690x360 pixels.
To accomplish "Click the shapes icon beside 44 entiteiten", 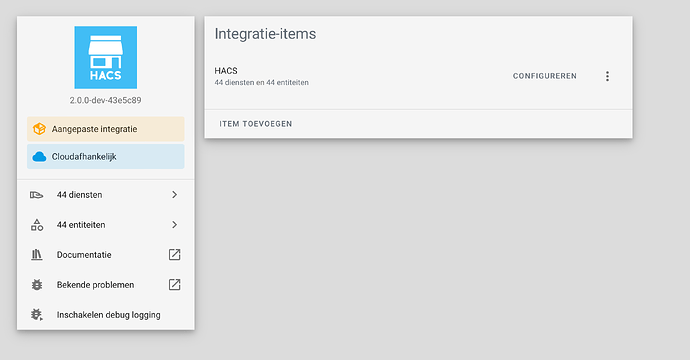I will [37, 225].
